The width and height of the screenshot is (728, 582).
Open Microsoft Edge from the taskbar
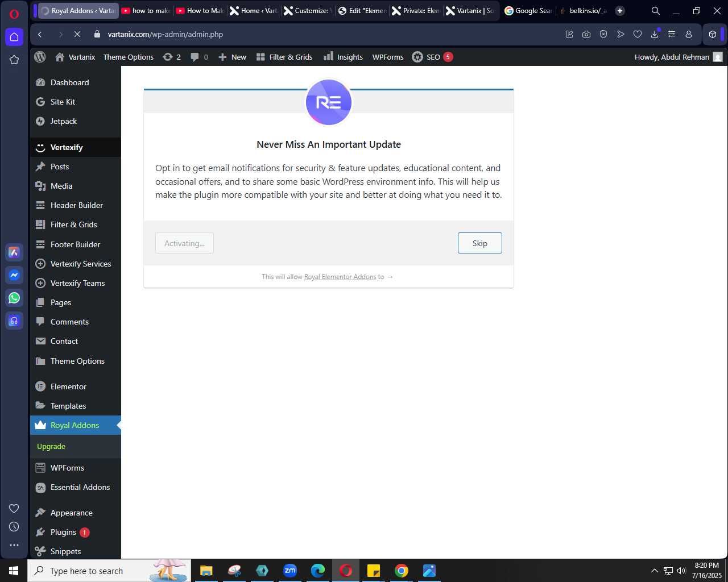coord(318,571)
